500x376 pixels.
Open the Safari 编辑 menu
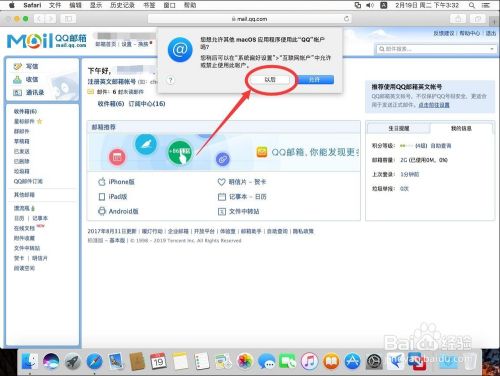coord(75,5)
